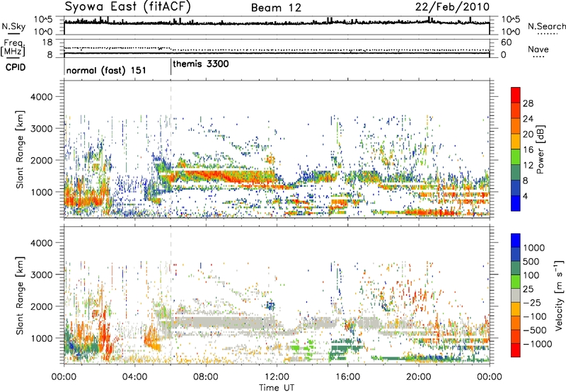Click the "Power [dB]" color bar title
This screenshot has height=392, width=566.
point(541,149)
